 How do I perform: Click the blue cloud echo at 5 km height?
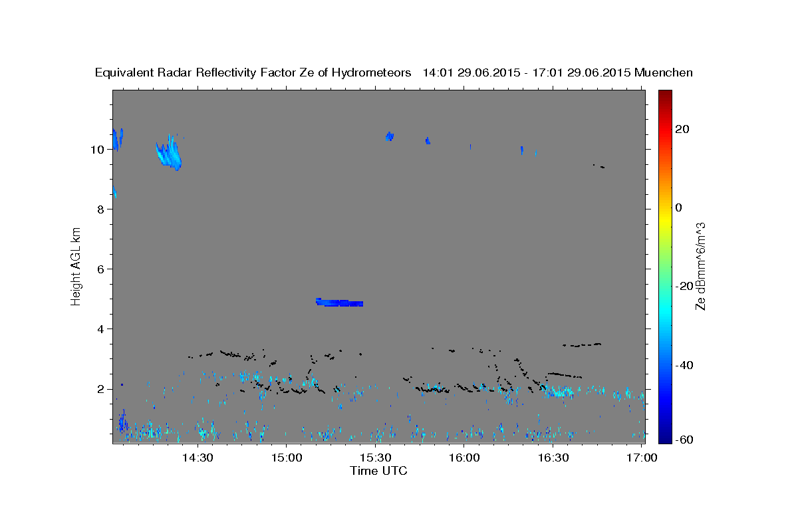(x=339, y=303)
